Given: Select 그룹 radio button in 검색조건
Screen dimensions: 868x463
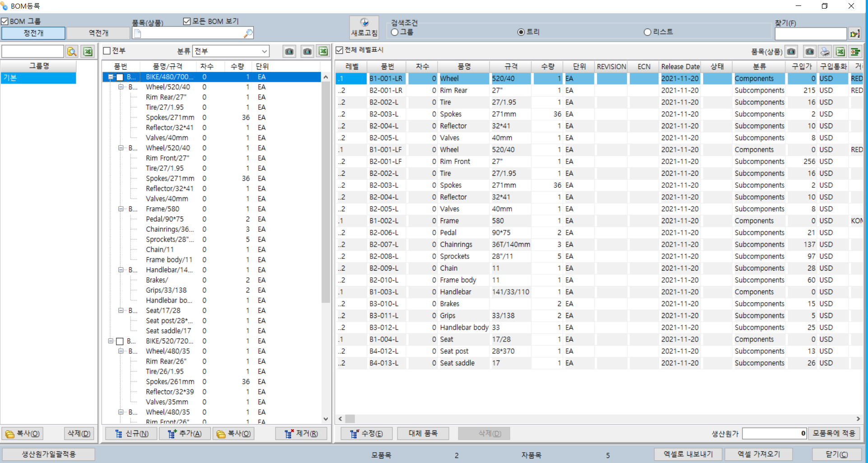Looking at the screenshot, I should [395, 32].
